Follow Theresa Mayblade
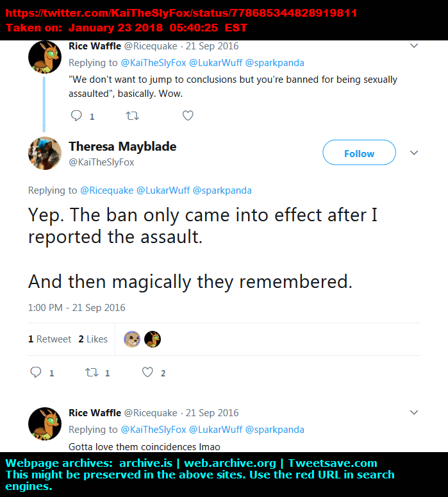The width and height of the screenshot is (448, 497). [359, 154]
